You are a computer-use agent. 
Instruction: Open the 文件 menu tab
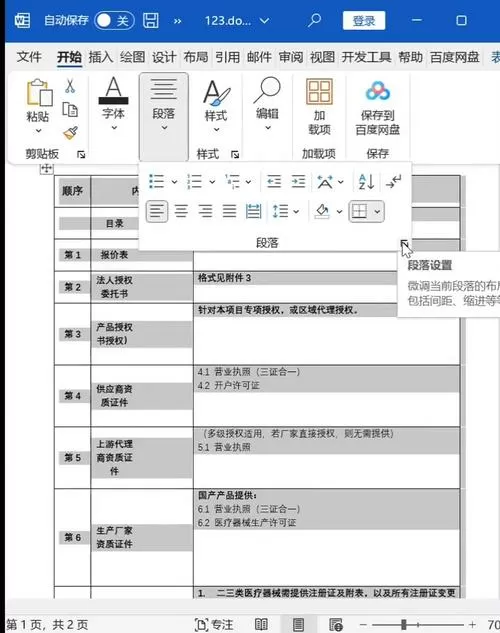tap(29, 57)
